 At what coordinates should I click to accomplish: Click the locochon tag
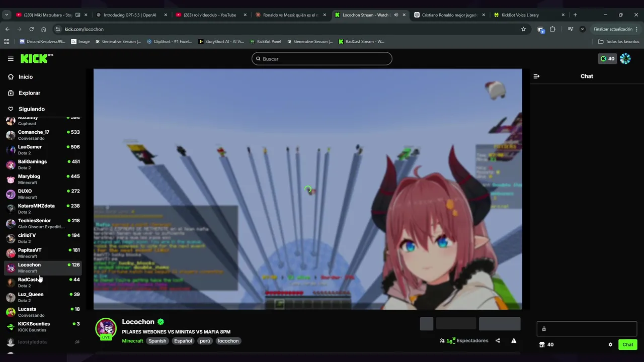click(228, 341)
